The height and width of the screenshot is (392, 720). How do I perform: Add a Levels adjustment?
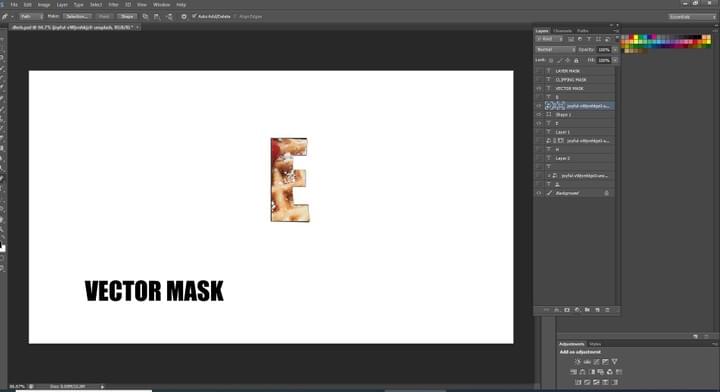click(587, 362)
